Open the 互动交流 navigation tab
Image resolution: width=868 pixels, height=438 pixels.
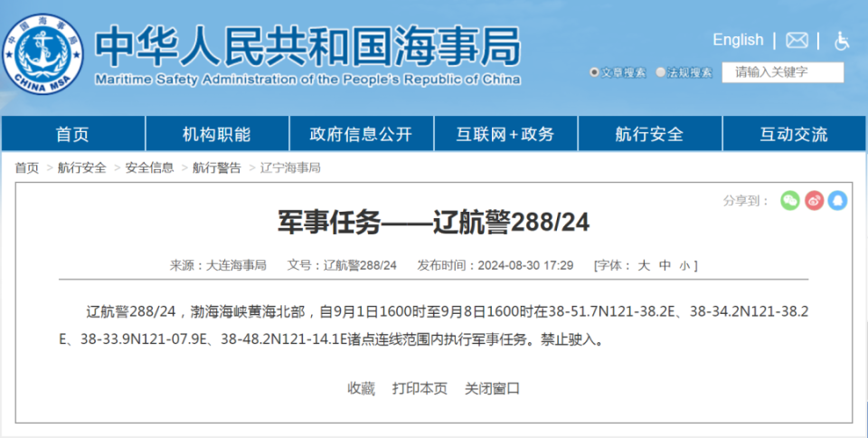click(x=795, y=133)
